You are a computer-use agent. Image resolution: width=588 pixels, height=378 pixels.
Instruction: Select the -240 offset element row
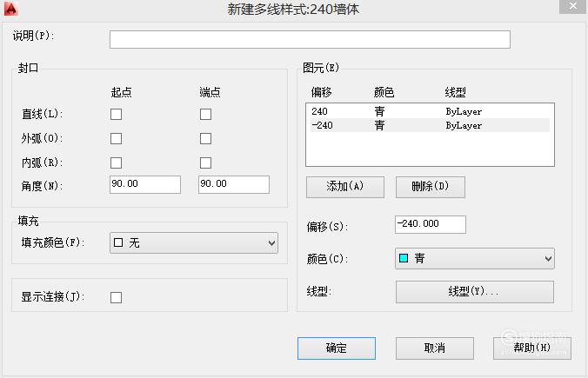[x=430, y=125]
